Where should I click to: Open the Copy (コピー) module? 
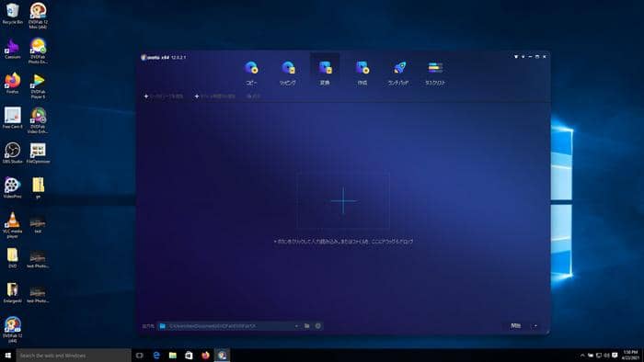251,73
